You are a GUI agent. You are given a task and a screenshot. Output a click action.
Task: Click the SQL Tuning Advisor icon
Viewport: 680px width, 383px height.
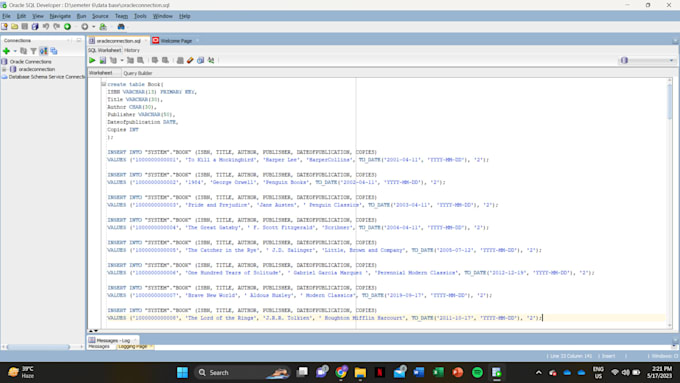tap(141, 60)
